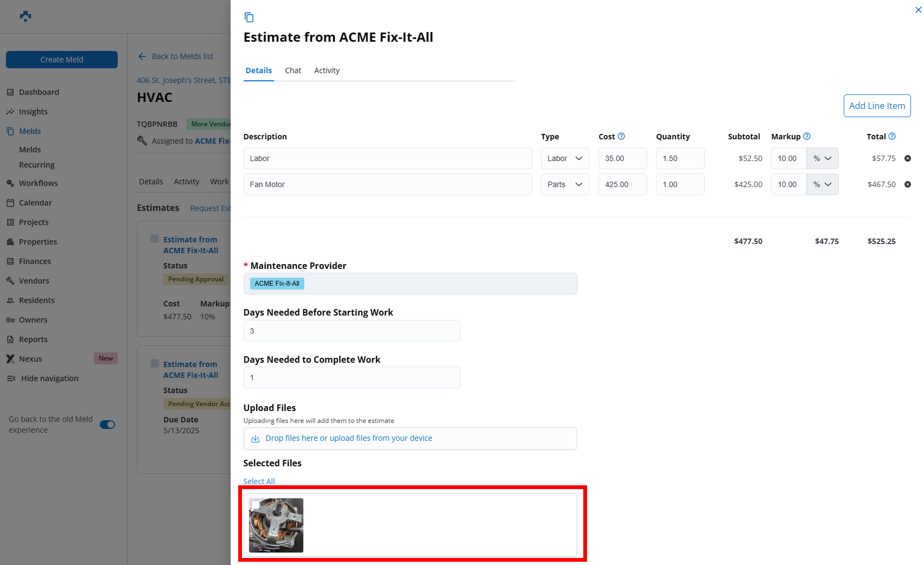Click the Add Line Item button
The width and height of the screenshot is (924, 565).
pos(877,106)
